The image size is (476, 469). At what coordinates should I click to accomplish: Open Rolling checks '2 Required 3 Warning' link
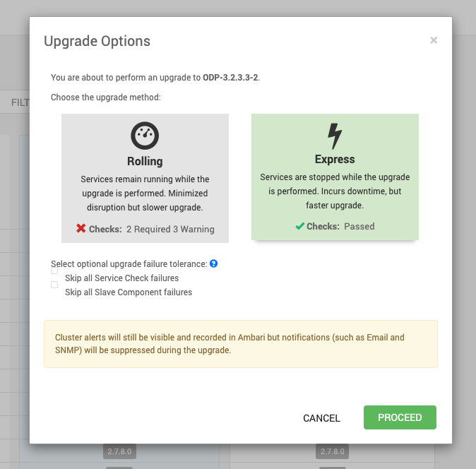point(170,229)
